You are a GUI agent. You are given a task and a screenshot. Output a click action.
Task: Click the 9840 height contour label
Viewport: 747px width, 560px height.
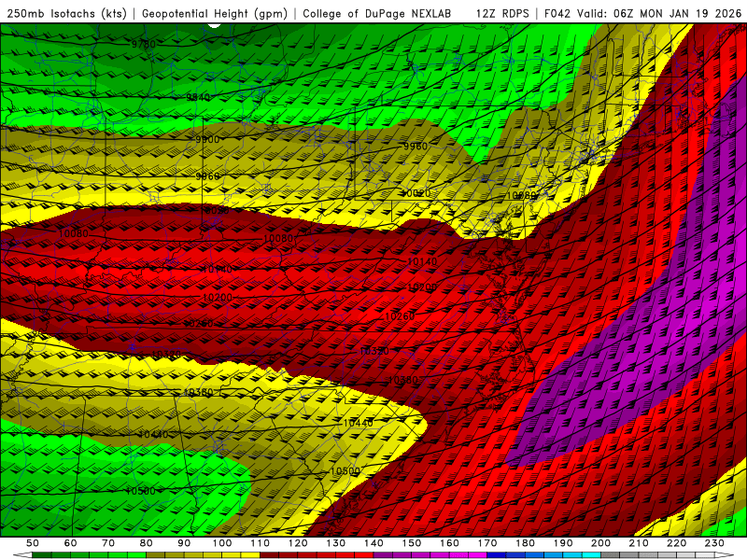pyautogui.click(x=198, y=97)
